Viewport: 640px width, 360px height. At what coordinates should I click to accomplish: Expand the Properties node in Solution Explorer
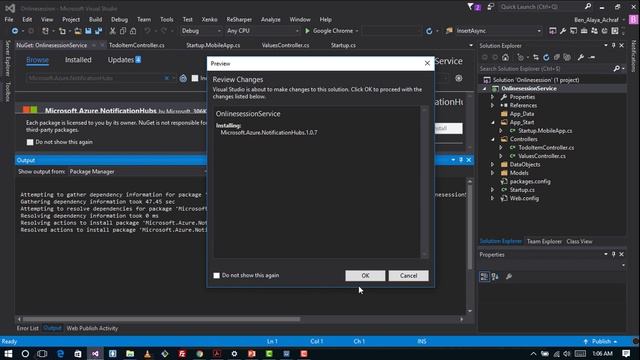tap(493, 97)
